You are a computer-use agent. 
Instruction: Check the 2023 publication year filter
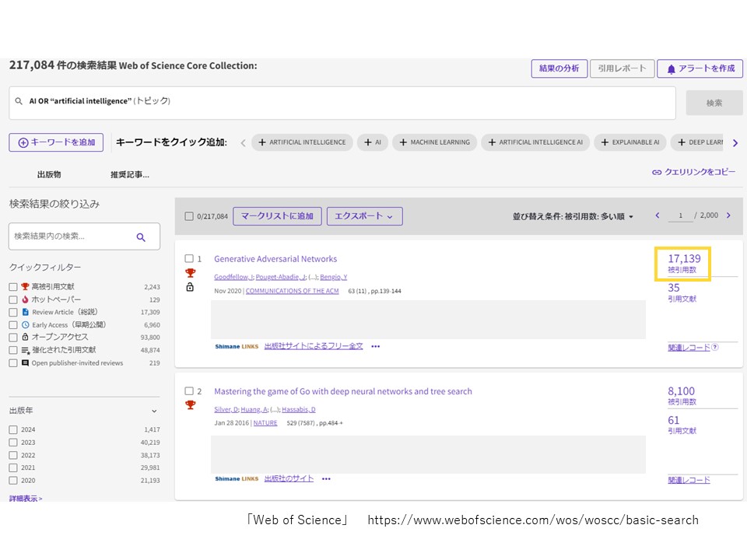[13, 443]
